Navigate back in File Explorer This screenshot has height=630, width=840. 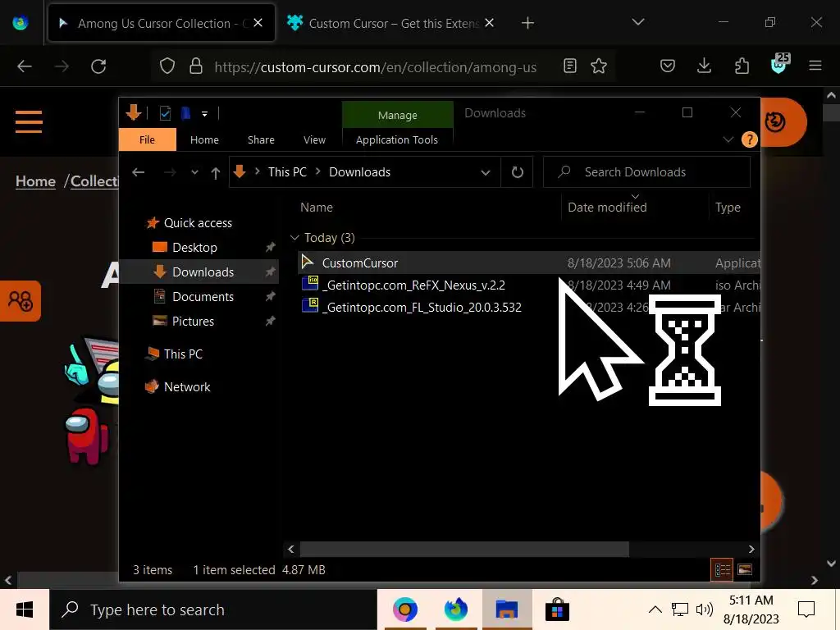point(138,172)
